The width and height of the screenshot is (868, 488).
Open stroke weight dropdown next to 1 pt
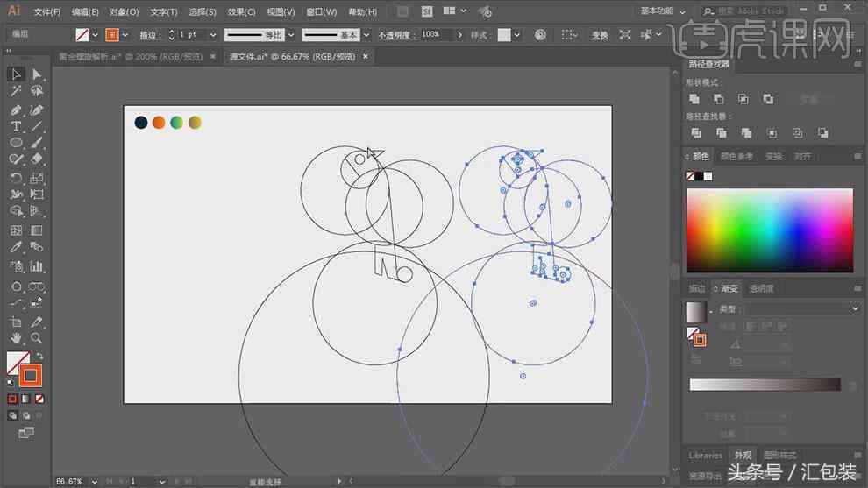coord(213,35)
